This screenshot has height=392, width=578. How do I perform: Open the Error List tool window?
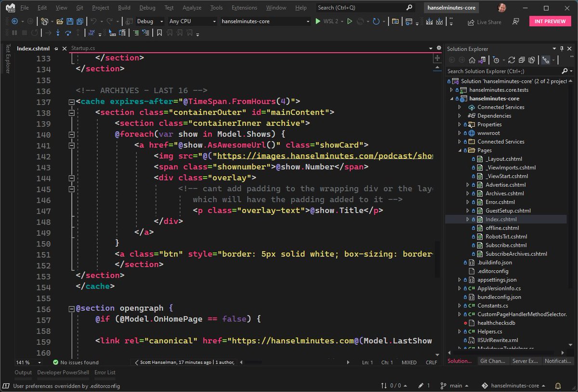pyautogui.click(x=105, y=372)
